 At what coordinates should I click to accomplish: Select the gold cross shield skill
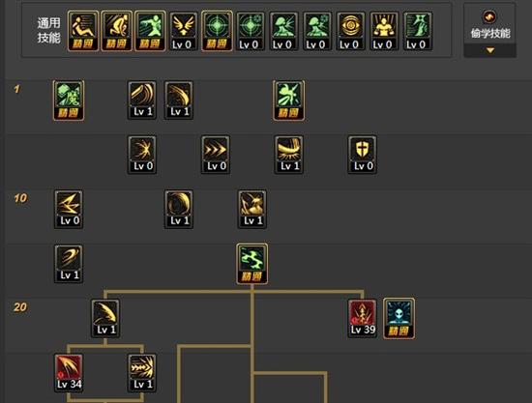362,155
